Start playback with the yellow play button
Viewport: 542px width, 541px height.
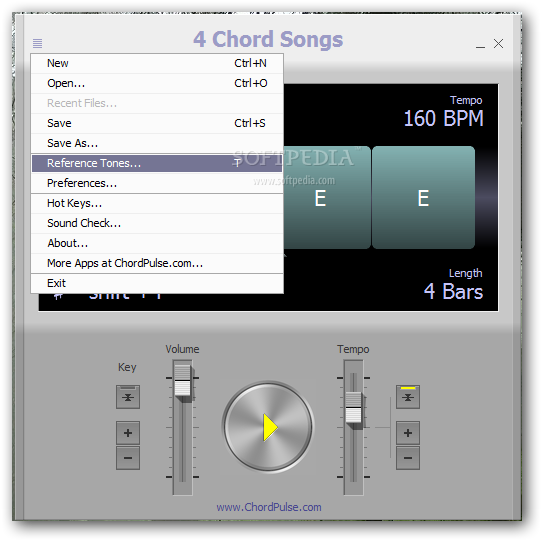tap(268, 427)
